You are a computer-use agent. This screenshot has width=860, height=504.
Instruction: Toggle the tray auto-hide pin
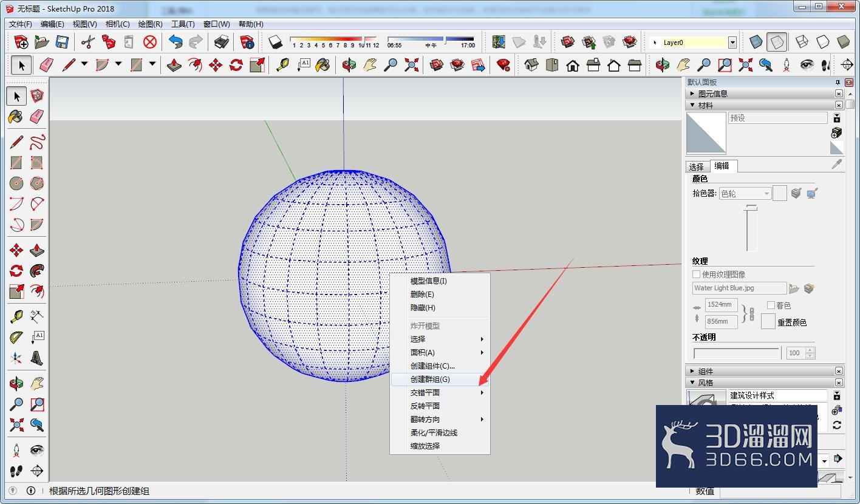pos(838,83)
